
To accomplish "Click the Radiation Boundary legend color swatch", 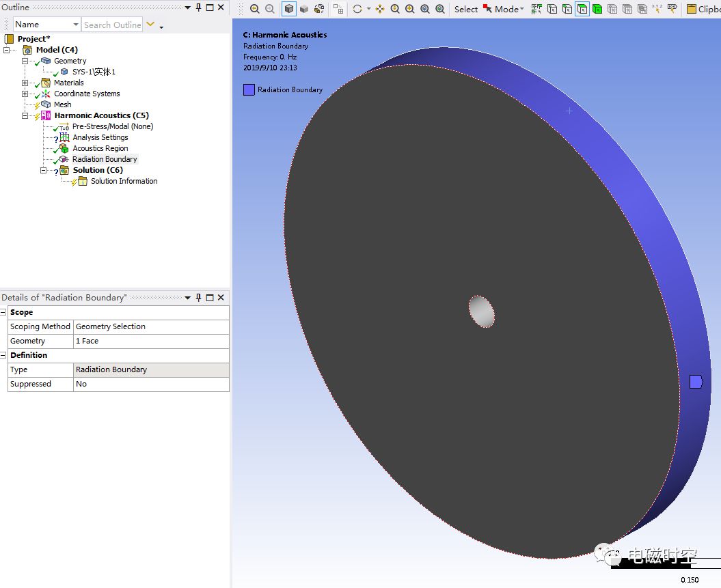I will coord(249,90).
